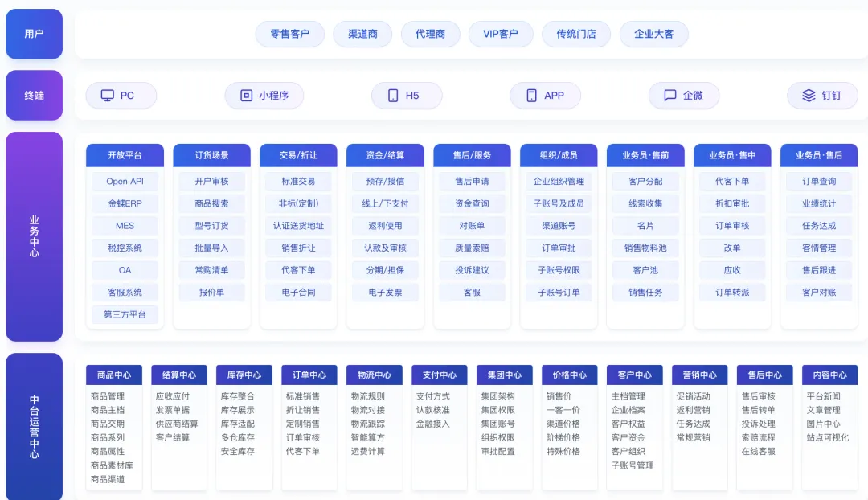Click the 内容中心 header

coord(829,375)
